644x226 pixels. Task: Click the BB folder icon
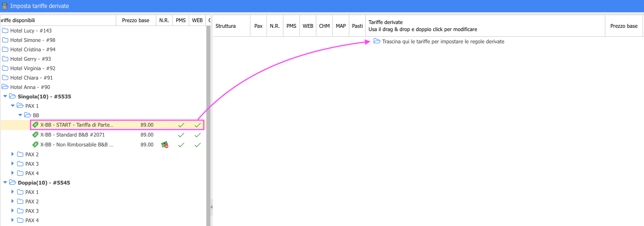tap(28, 115)
